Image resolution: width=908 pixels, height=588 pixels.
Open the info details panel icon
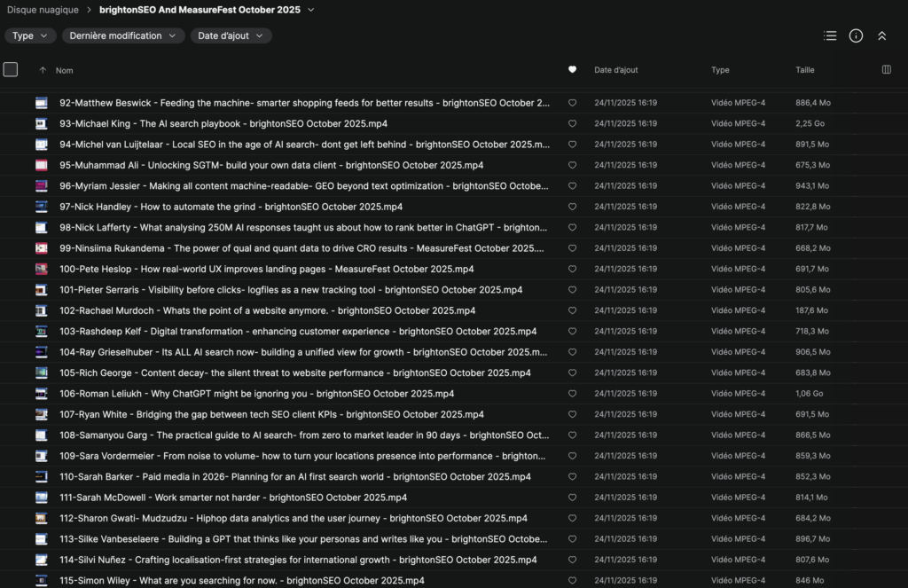coord(856,35)
